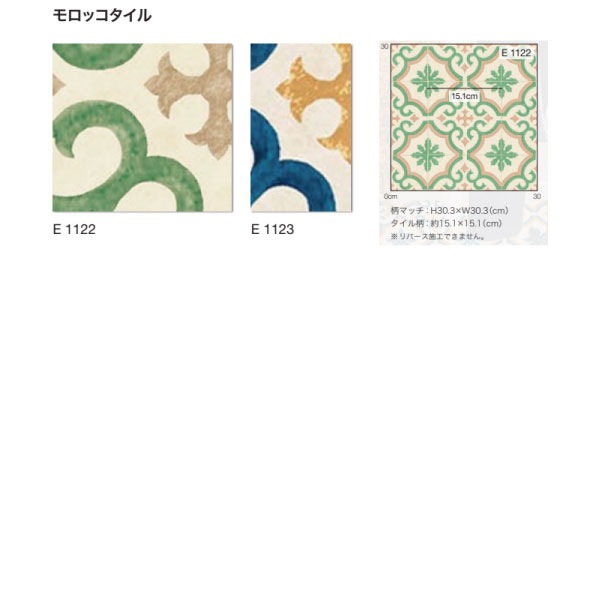Click the beige fleur motif in E 1122 swatch
The height and width of the screenshot is (600, 600).
pyautogui.click(x=190, y=101)
